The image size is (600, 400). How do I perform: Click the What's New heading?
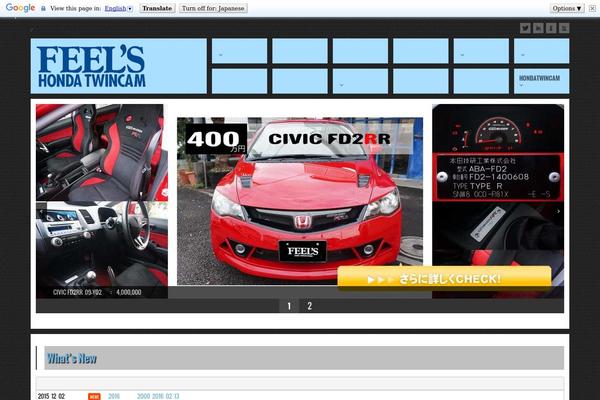[x=72, y=358]
